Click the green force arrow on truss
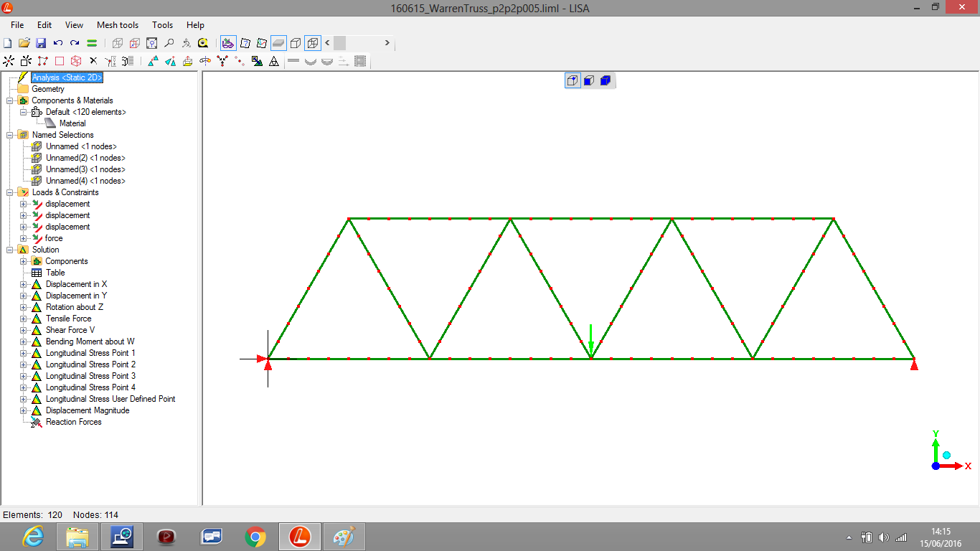The width and height of the screenshot is (980, 551). pos(590,339)
